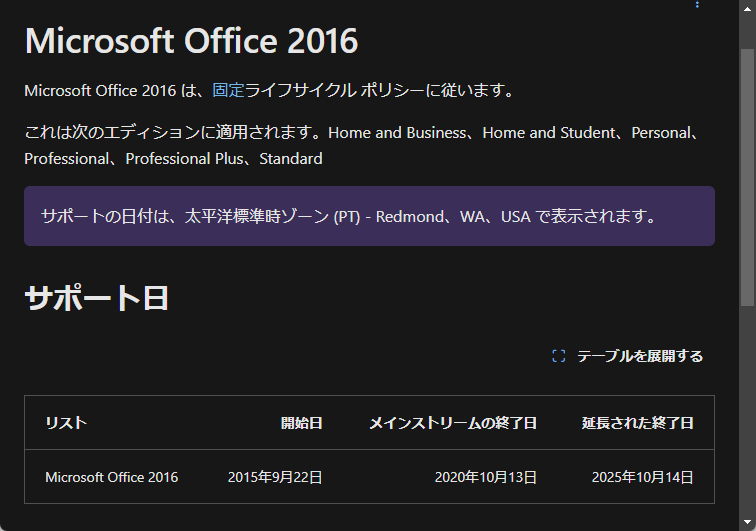Viewport: 756px width, 531px height.
Task: Open the three-dot more options icon
Action: (x=697, y=4)
